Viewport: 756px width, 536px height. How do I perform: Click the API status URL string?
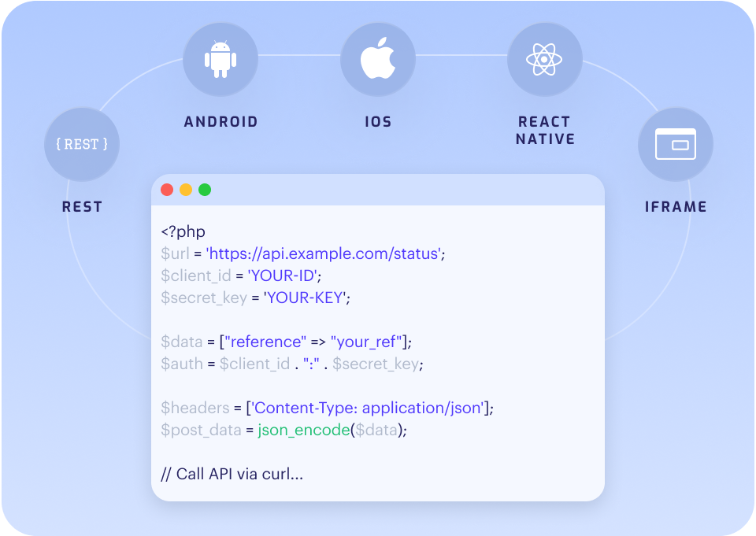tap(324, 253)
